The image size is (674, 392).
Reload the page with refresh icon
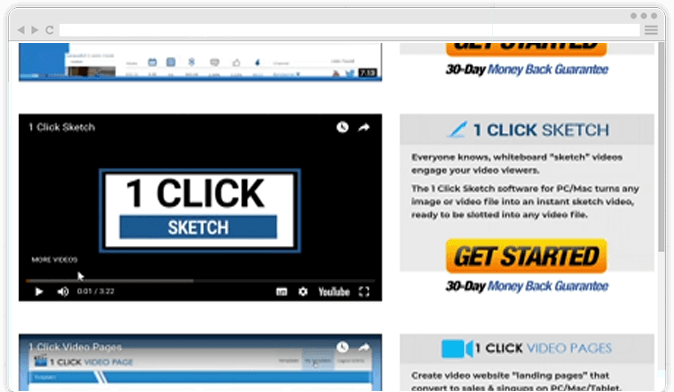(x=49, y=30)
